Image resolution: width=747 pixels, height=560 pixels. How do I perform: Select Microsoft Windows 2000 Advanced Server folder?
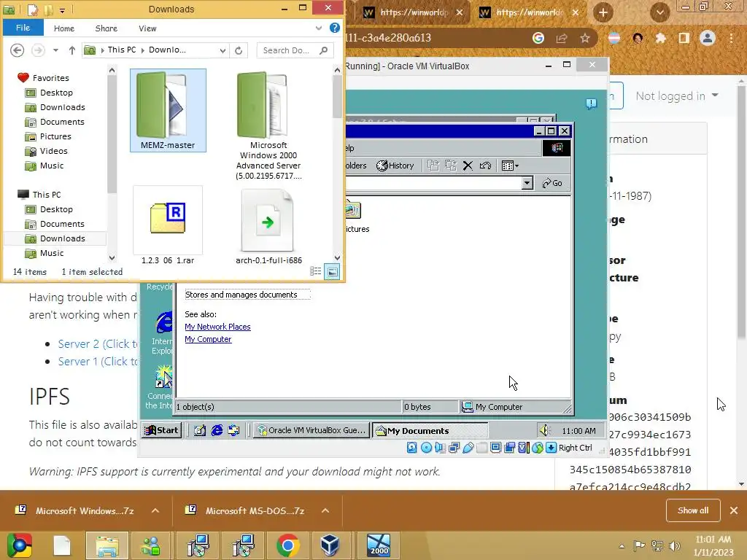tap(268, 125)
